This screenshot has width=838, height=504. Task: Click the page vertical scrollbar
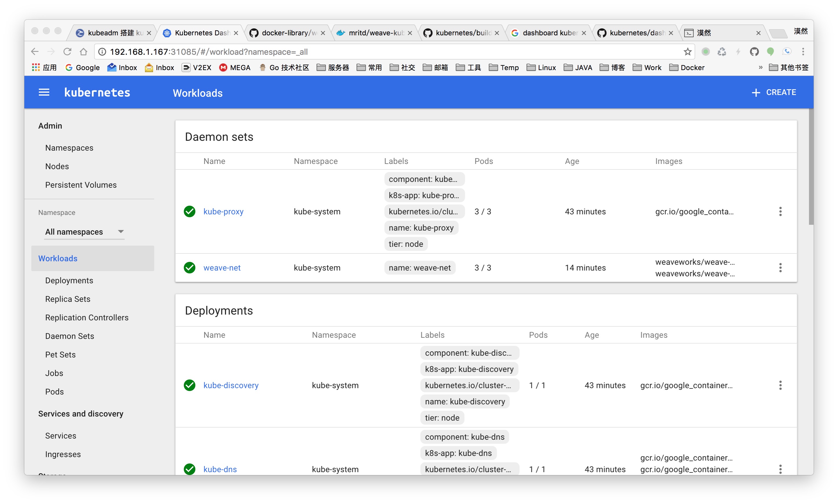[811, 167]
